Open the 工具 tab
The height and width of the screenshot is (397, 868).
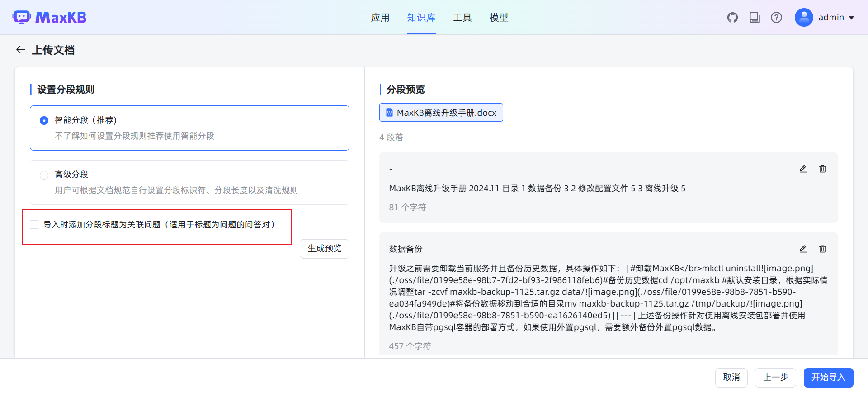[462, 18]
